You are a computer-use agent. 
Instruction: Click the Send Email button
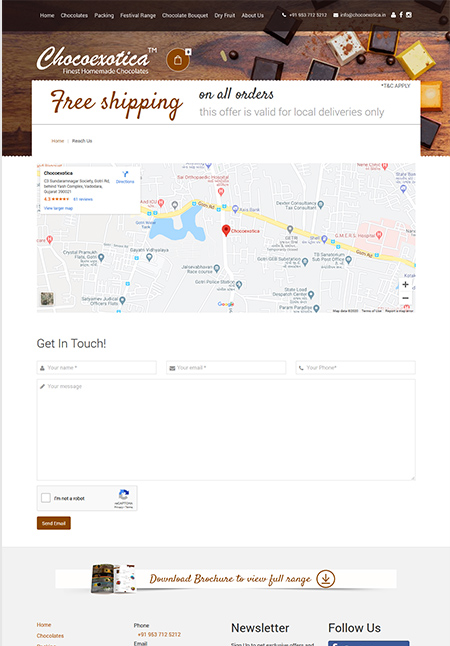pyautogui.click(x=54, y=523)
